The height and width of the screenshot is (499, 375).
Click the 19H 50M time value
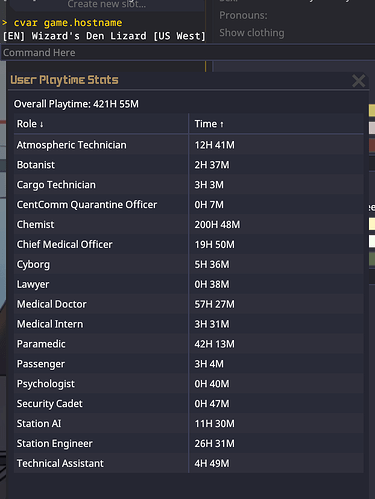click(x=214, y=245)
